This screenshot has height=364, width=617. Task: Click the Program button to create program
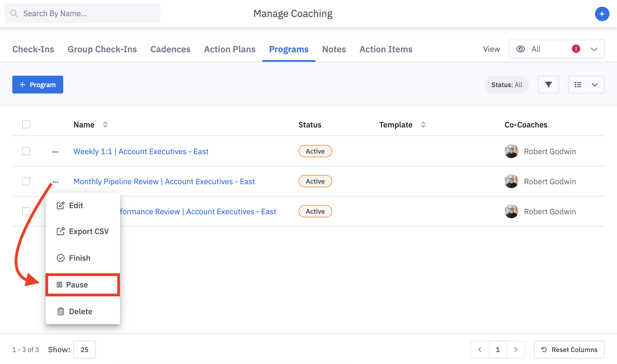(37, 84)
